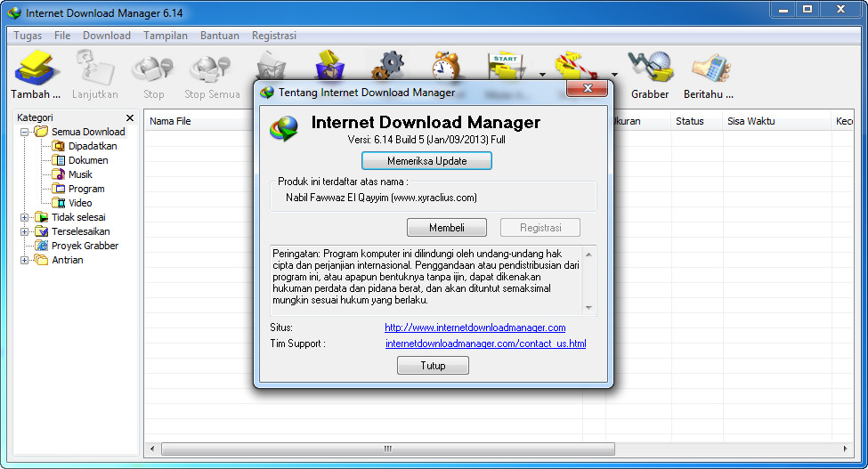Click the Membeli button

pyautogui.click(x=447, y=228)
